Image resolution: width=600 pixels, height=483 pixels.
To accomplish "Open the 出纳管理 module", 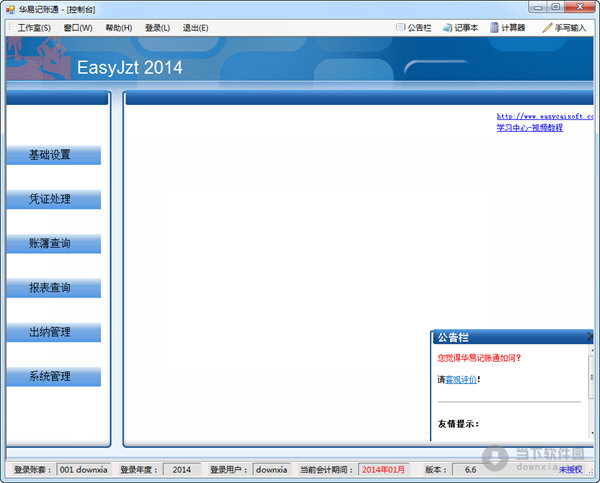I will point(54,332).
